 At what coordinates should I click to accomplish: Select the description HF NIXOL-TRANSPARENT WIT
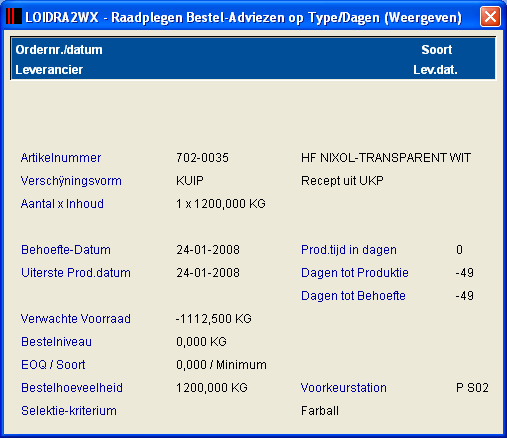click(x=386, y=158)
